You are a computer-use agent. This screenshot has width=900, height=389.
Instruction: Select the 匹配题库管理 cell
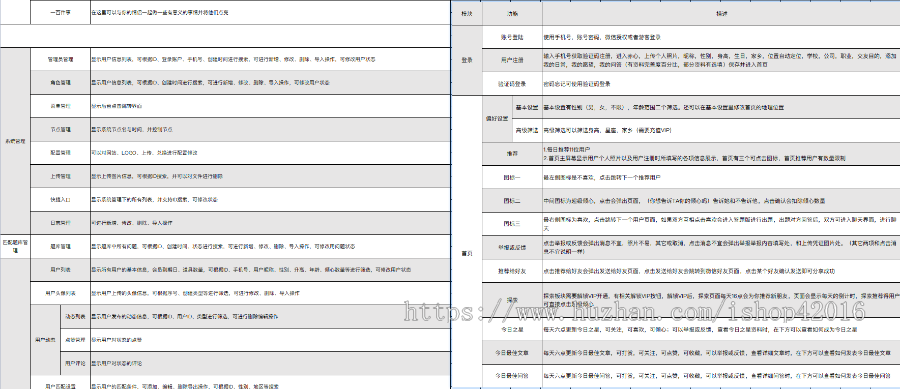(15, 247)
